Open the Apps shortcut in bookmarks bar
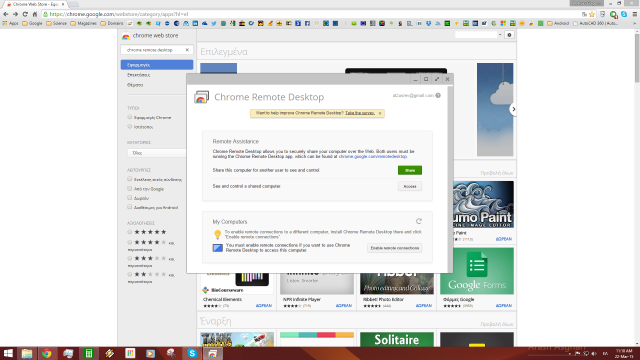Image resolution: width=640 pixels, height=360 pixels. [10, 23]
